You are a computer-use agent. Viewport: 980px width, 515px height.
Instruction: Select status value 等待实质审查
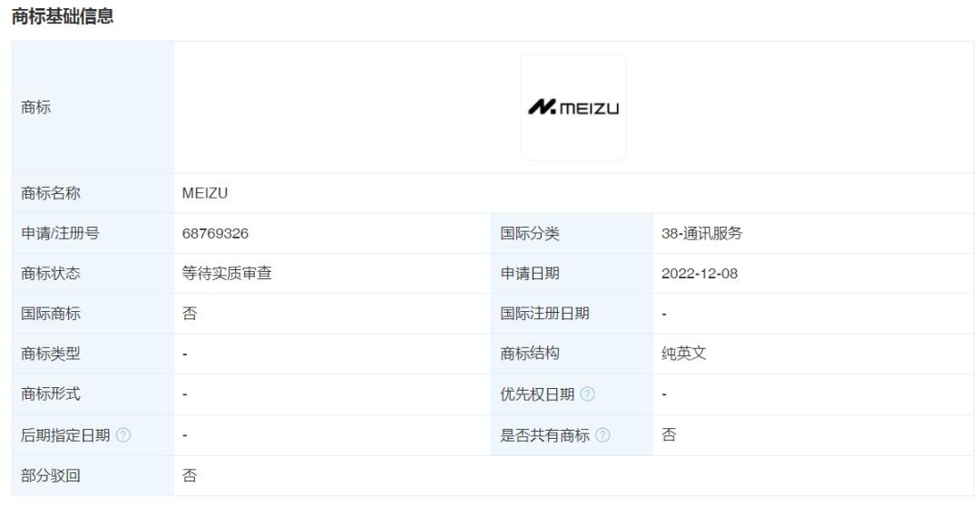(227, 274)
